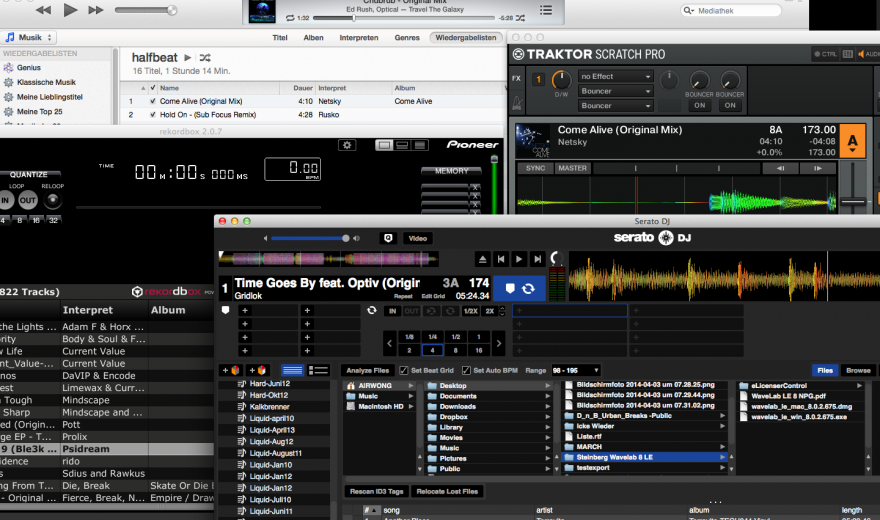
Task: Click the iTunes fast-forward button
Action: 96,10
